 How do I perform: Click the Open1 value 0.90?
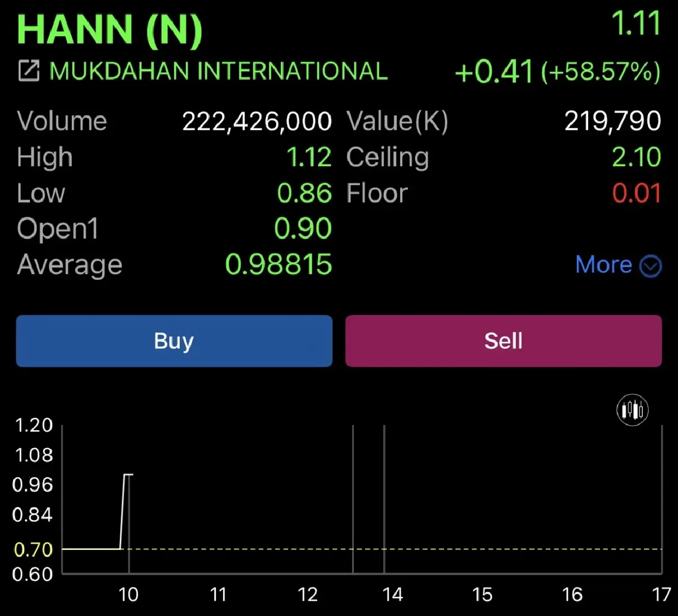pyautogui.click(x=303, y=228)
